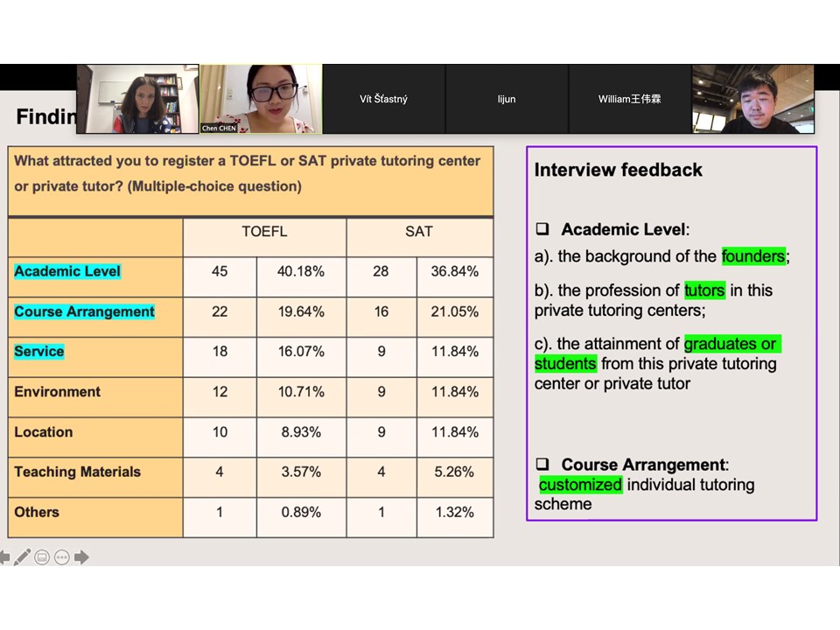The width and height of the screenshot is (840, 630).
Task: Click the green highlighted word founders
Action: 753,256
